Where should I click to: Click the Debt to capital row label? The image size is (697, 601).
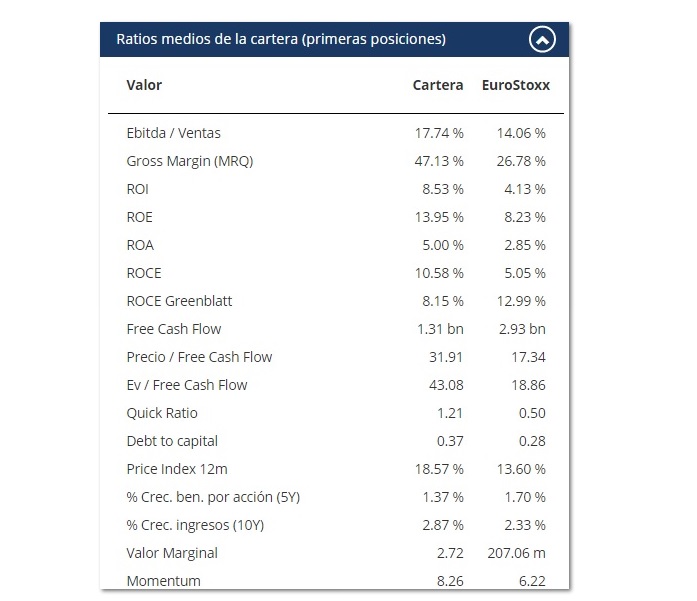pyautogui.click(x=172, y=441)
